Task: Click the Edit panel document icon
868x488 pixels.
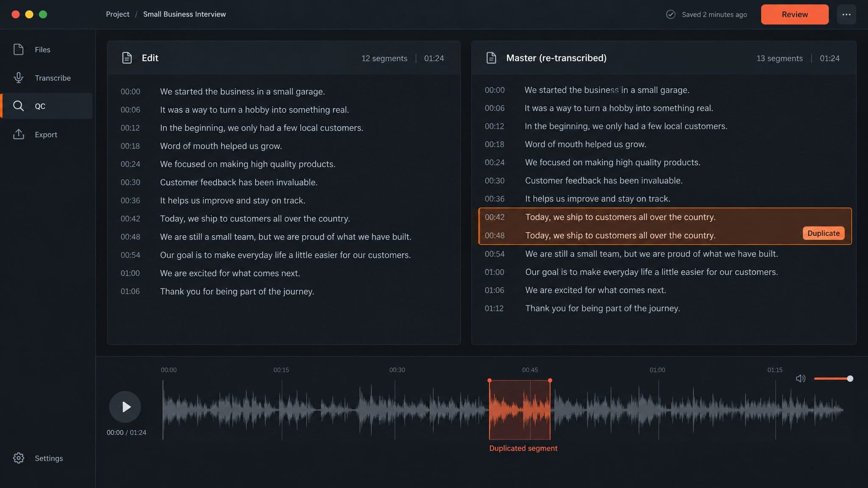Action: (127, 58)
